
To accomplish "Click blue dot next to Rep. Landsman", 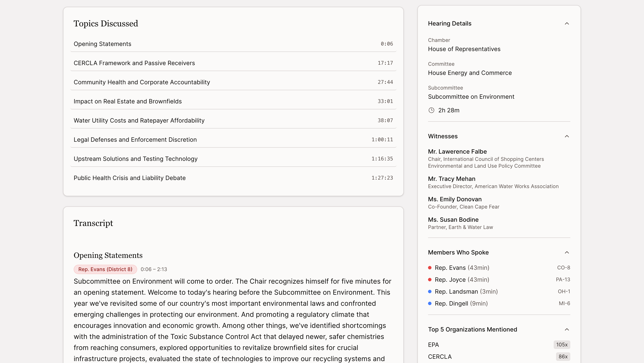I will pyautogui.click(x=430, y=292).
